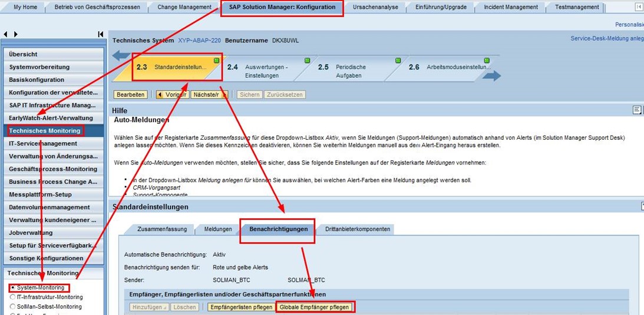Open Geschäftsprozess-Monitoring navigation entry
This screenshot has height=315, width=644.
(54, 169)
